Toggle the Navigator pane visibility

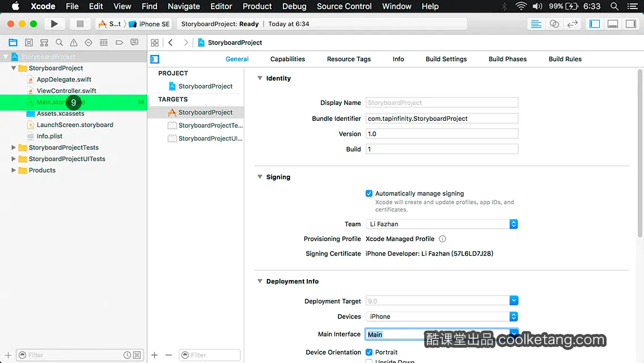tap(595, 24)
